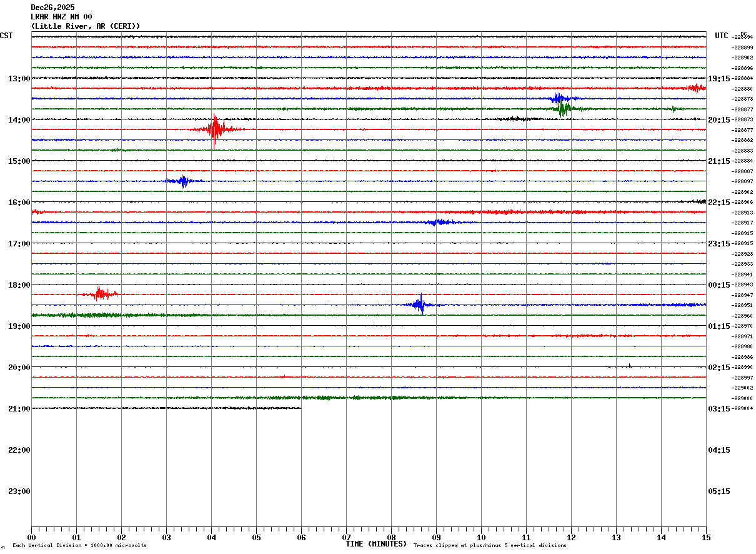
Task: Click the CST timezone label
Action: 6,36
